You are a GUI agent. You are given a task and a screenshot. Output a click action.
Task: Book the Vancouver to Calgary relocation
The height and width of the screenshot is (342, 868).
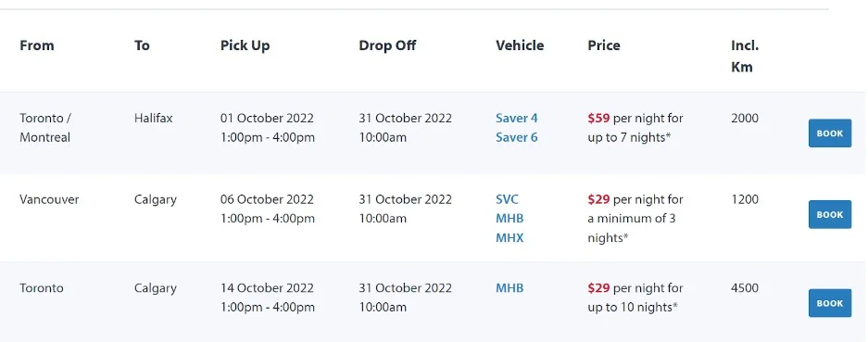coord(830,214)
